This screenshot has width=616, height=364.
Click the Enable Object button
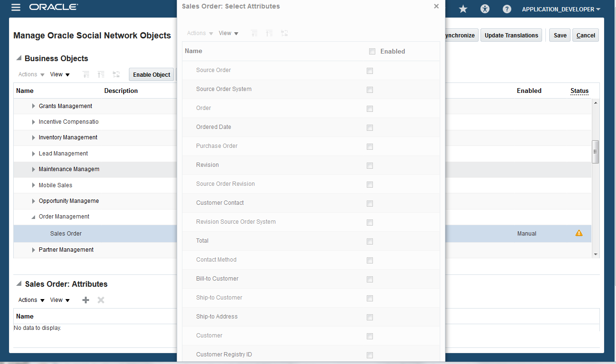(152, 74)
